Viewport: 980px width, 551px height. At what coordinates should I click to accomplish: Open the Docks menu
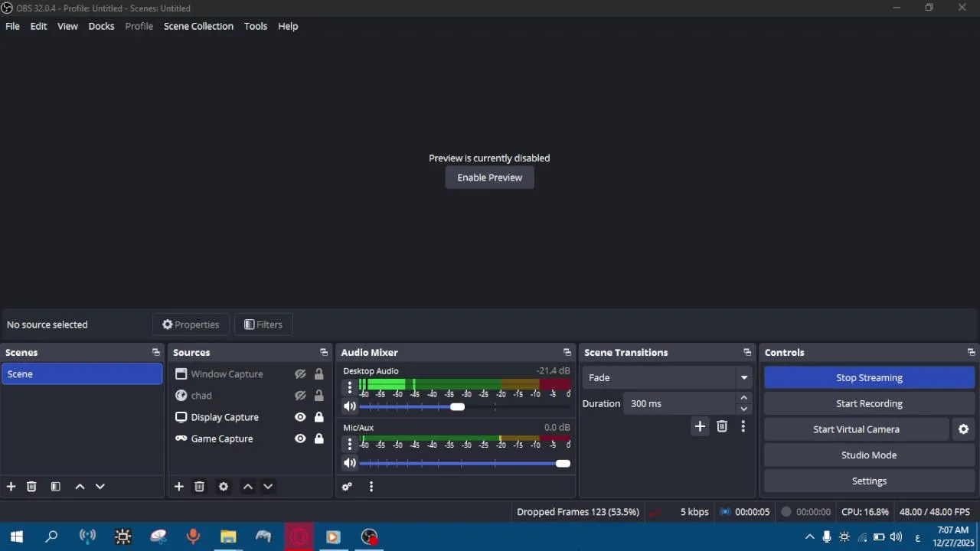[x=101, y=26]
